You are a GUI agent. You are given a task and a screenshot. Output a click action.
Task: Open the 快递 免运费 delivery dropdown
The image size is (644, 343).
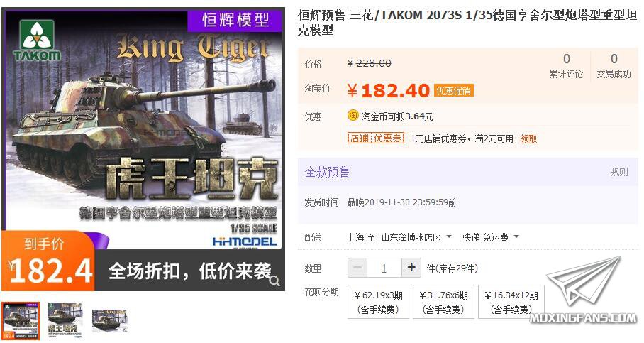point(491,237)
